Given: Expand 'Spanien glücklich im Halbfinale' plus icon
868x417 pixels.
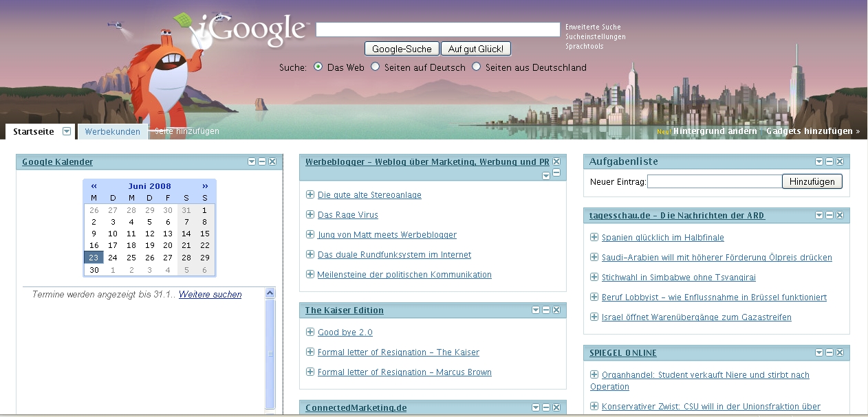Looking at the screenshot, I should tap(594, 237).
